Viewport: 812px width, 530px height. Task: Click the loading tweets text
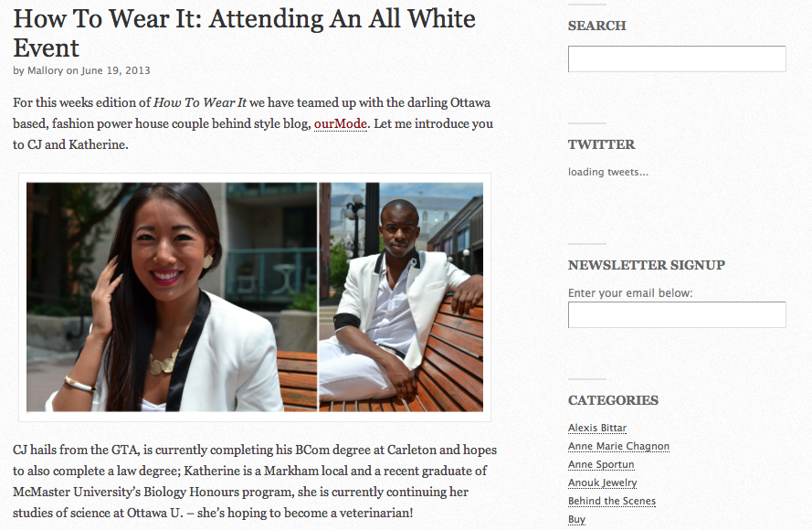click(608, 172)
